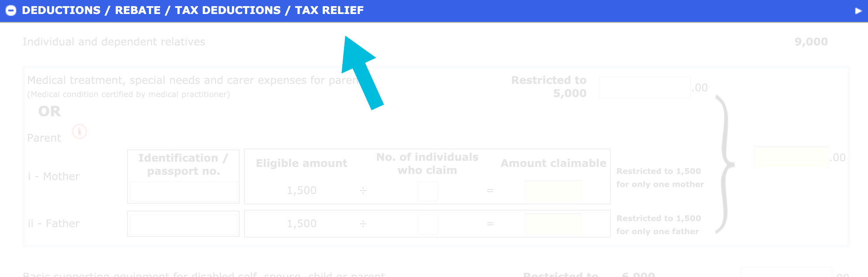Screen dimensions: 868x277
Task: Click the large cyan arrow pointer
Action: 362,73
